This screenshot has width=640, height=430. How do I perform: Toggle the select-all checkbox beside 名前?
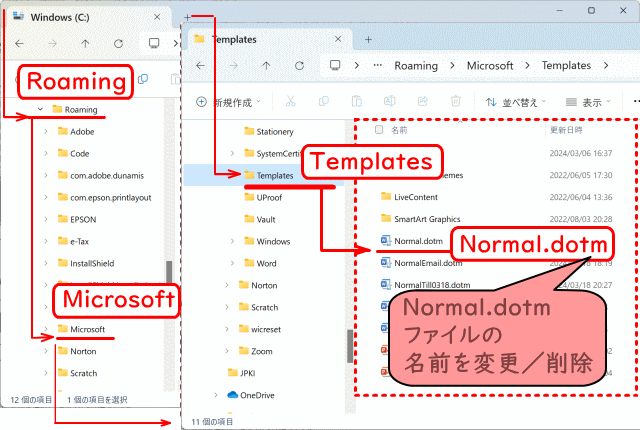tap(379, 130)
